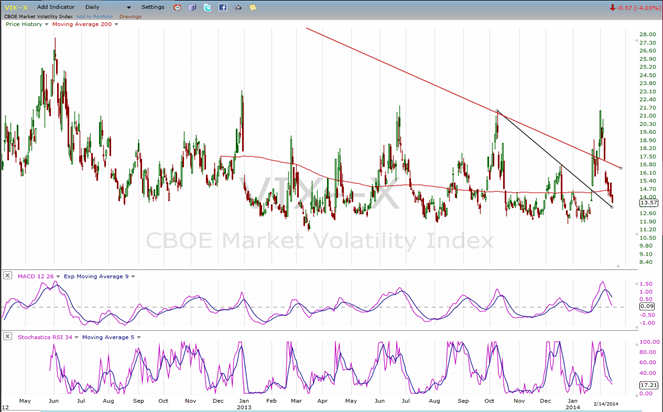The image size is (663, 412).
Task: Click the VIX--X ticker symbol
Action: [16, 8]
